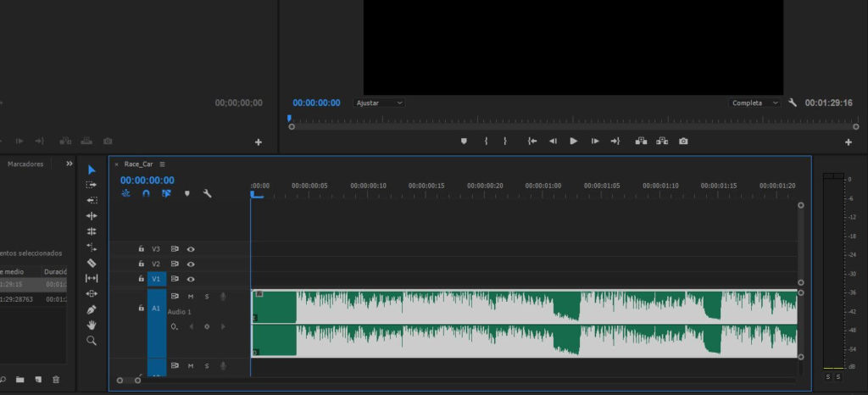Select the Ripple Edit tool
Image resolution: width=868 pixels, height=395 pixels.
[x=92, y=216]
